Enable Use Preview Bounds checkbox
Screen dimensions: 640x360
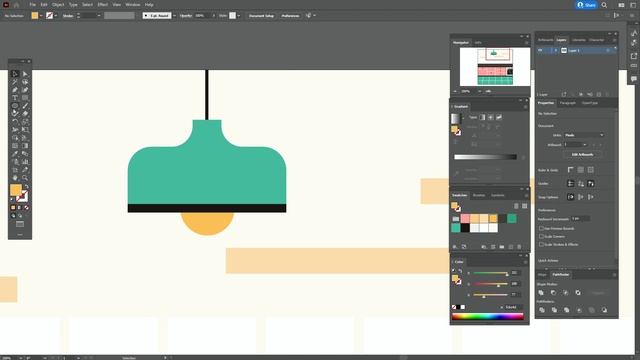541,229
